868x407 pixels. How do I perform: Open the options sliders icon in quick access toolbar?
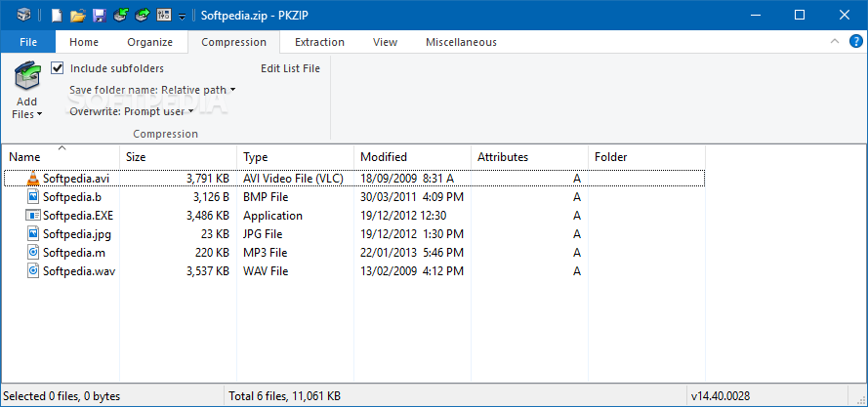164,15
